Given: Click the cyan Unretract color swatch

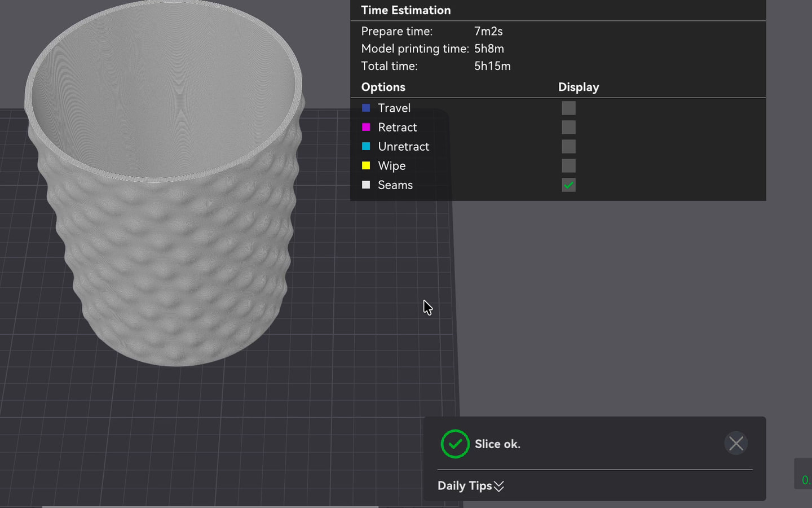Looking at the screenshot, I should click(x=366, y=146).
